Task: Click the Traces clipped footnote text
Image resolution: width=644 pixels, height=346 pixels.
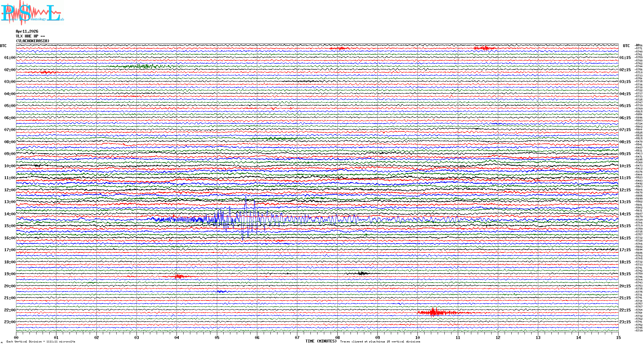Action: 380,342
